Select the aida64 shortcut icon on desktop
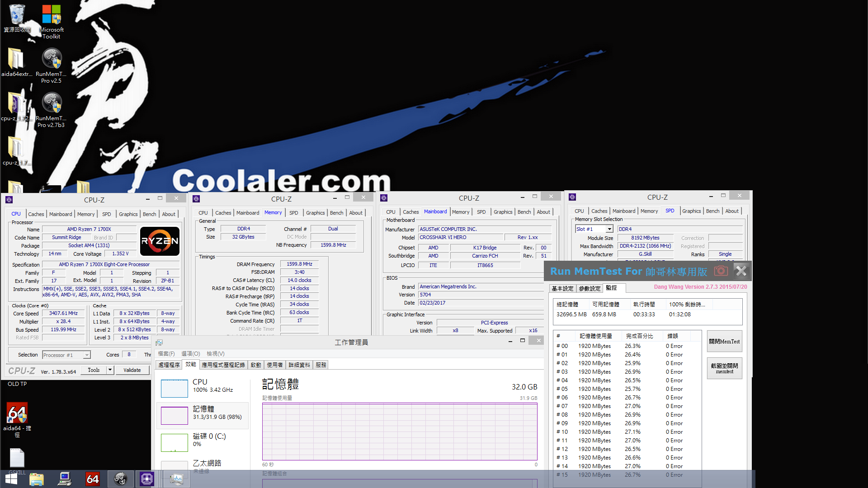This screenshot has height=488, width=868. 17,419
